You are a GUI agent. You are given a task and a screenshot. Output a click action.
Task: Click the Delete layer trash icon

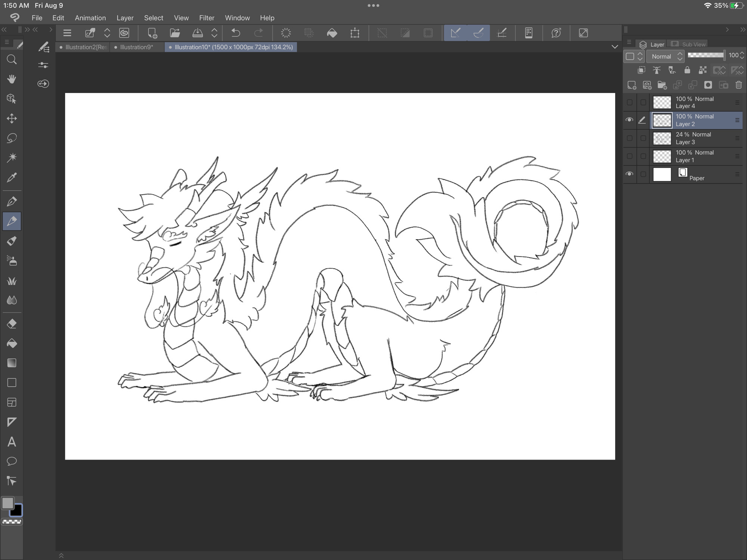738,85
